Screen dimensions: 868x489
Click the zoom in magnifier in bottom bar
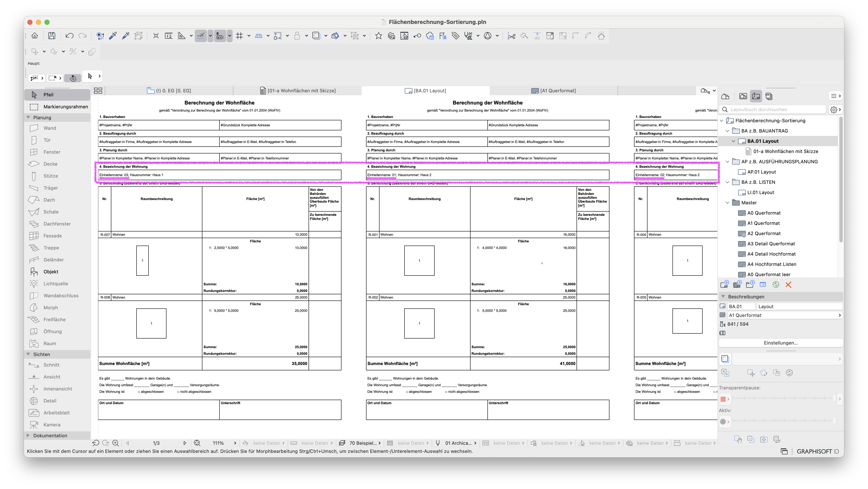(x=116, y=443)
